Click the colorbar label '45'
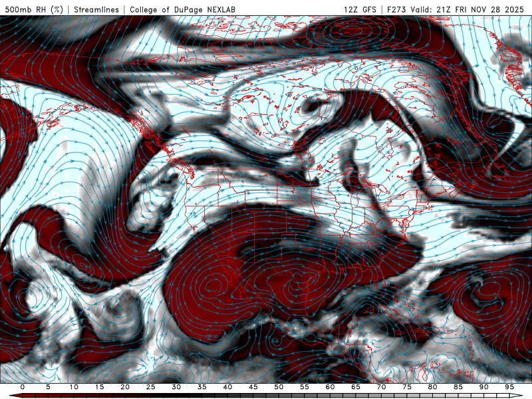This screenshot has width=532, height=399. [x=253, y=387]
